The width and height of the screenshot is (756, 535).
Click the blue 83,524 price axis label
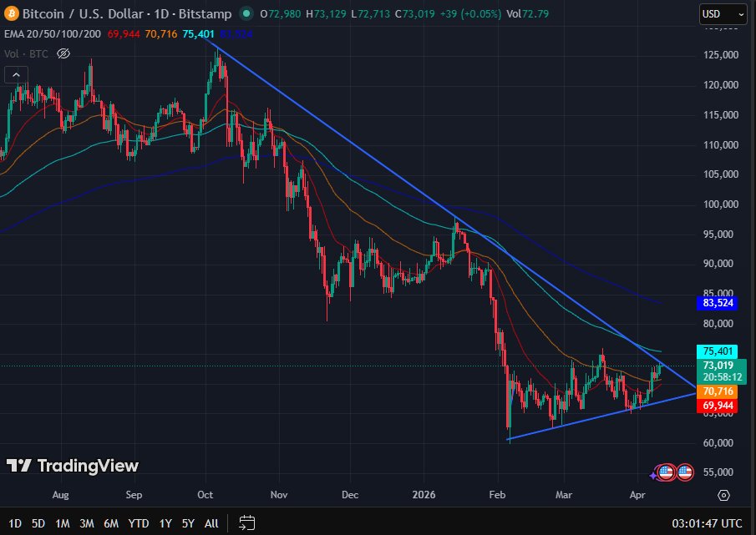(x=718, y=303)
